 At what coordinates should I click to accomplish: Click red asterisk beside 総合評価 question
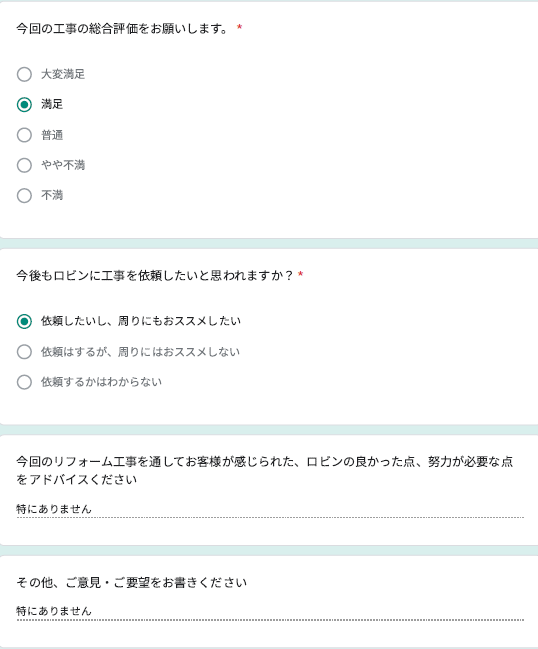click(239, 27)
